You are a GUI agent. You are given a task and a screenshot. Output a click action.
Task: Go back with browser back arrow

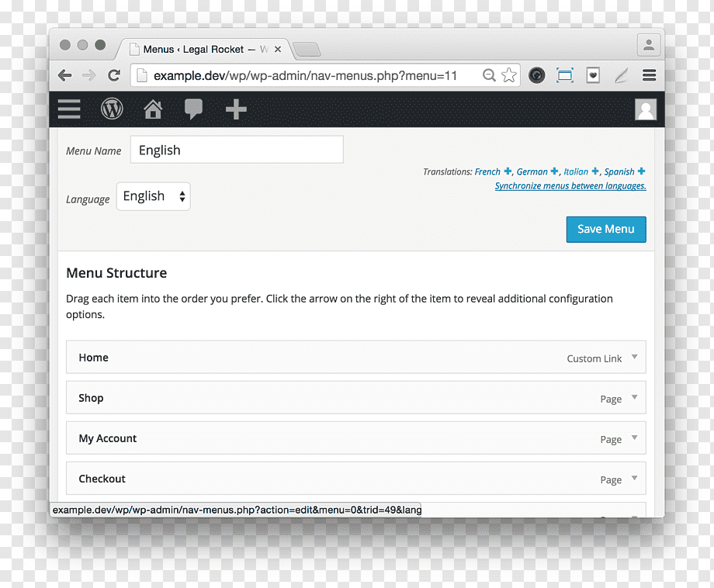65,75
